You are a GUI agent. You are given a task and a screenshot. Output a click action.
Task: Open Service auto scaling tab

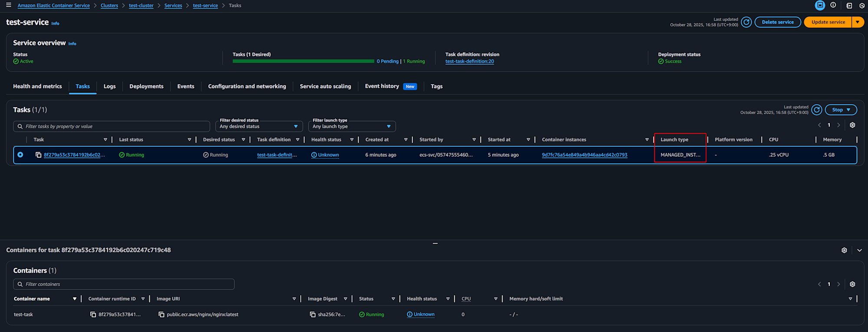coord(325,86)
